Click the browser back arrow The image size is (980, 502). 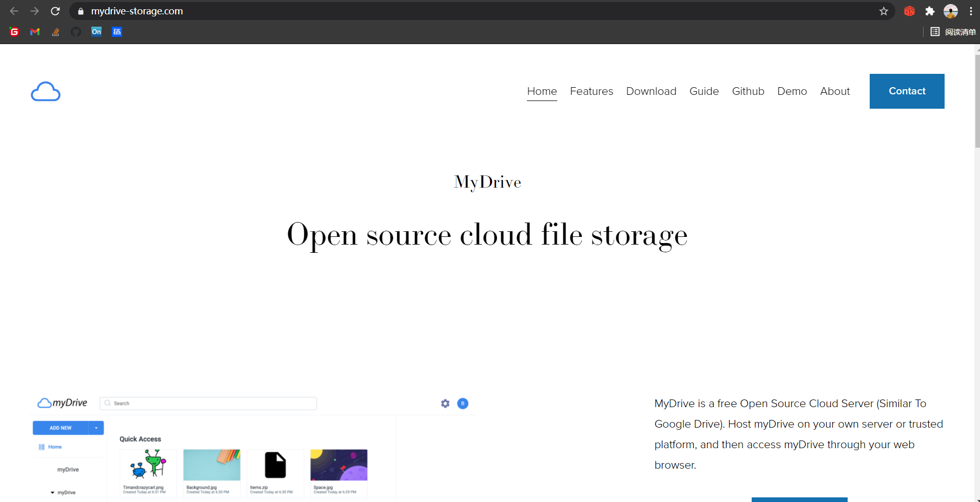tap(14, 11)
